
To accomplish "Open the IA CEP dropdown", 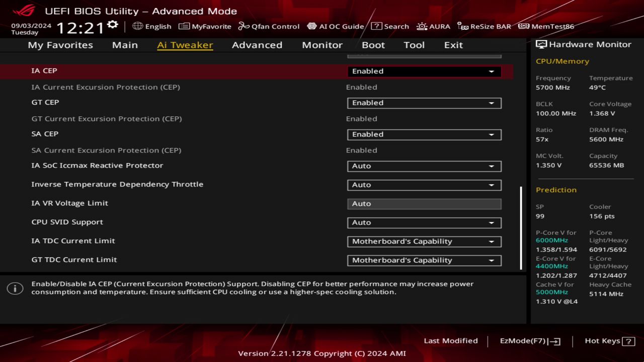I will pos(424,71).
